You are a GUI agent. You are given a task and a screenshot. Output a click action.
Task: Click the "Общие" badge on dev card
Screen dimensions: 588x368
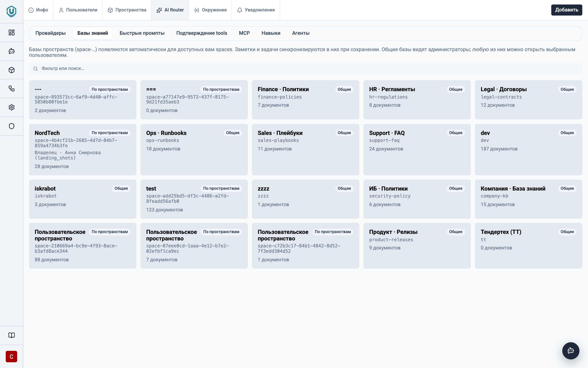point(567,133)
